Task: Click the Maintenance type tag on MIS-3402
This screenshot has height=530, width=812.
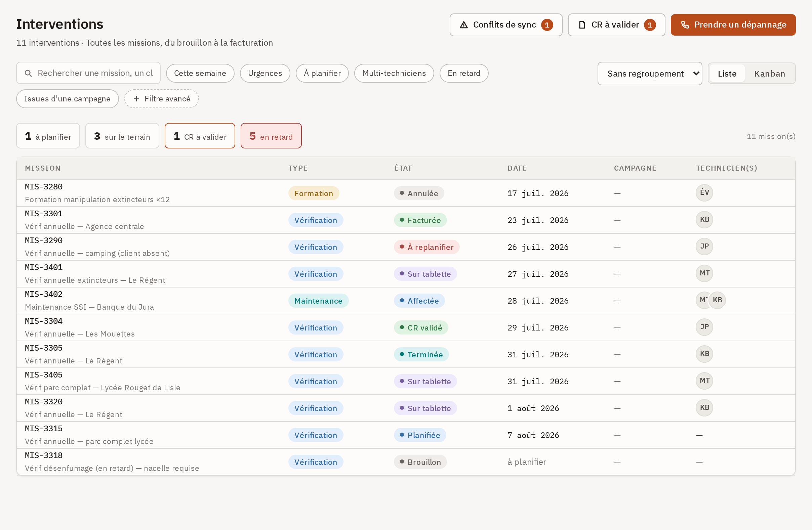Action: (318, 301)
